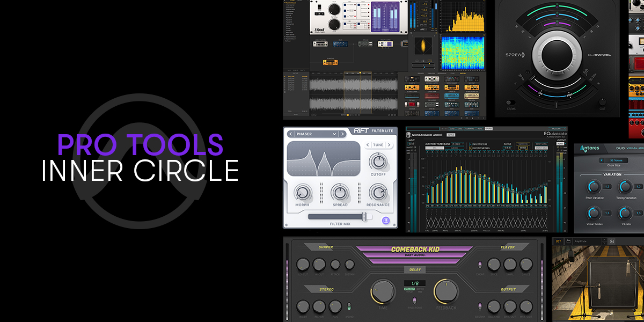This screenshot has width=644, height=322.
Task: Click the RIFT Resonance knob
Action: 378,192
